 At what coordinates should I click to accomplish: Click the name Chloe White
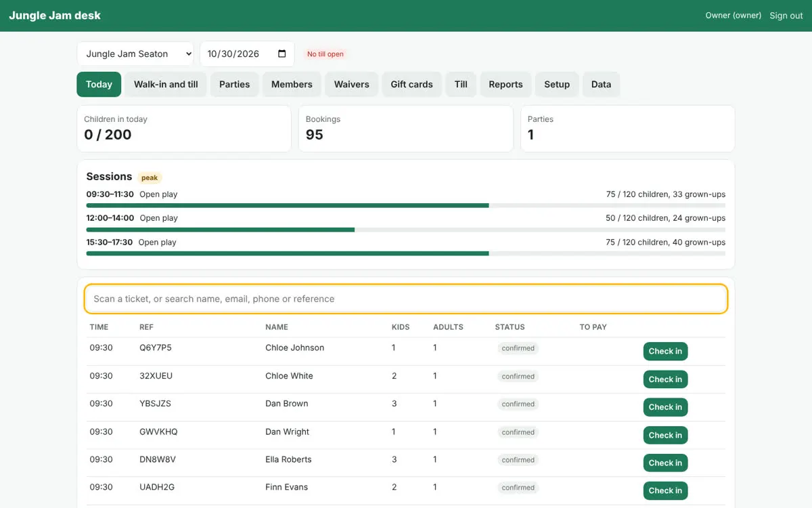pyautogui.click(x=290, y=376)
